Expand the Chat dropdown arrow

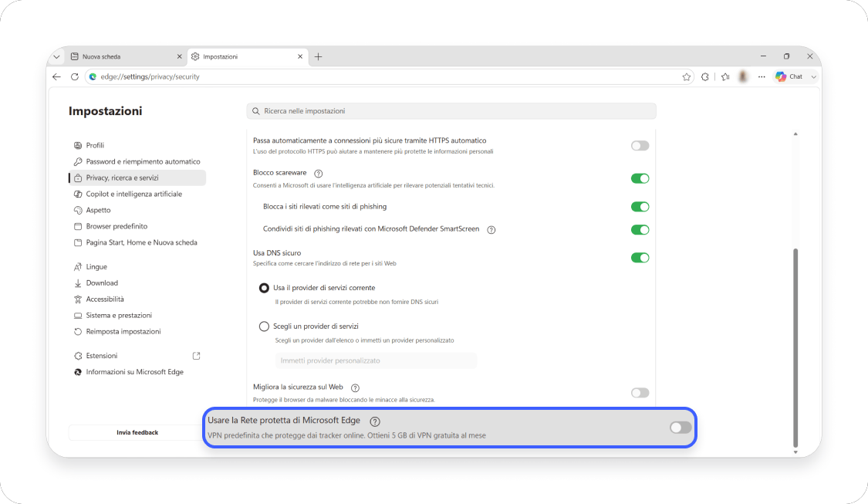click(814, 77)
